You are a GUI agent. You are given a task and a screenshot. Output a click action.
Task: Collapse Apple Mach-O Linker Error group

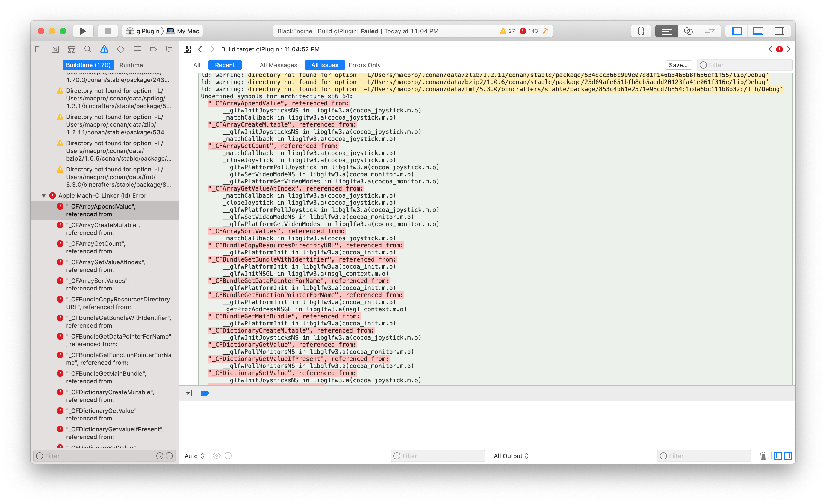[44, 195]
